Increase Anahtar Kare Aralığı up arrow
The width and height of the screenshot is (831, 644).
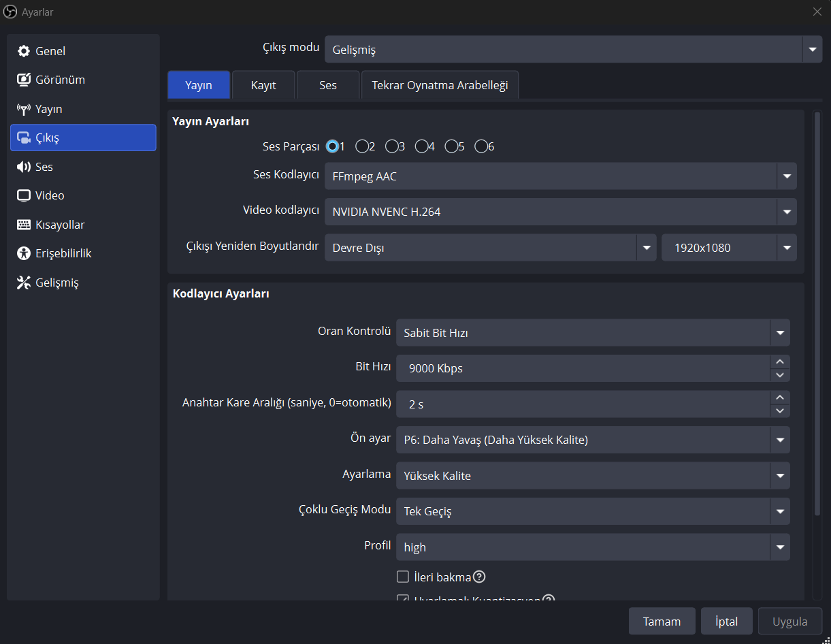[x=780, y=398]
